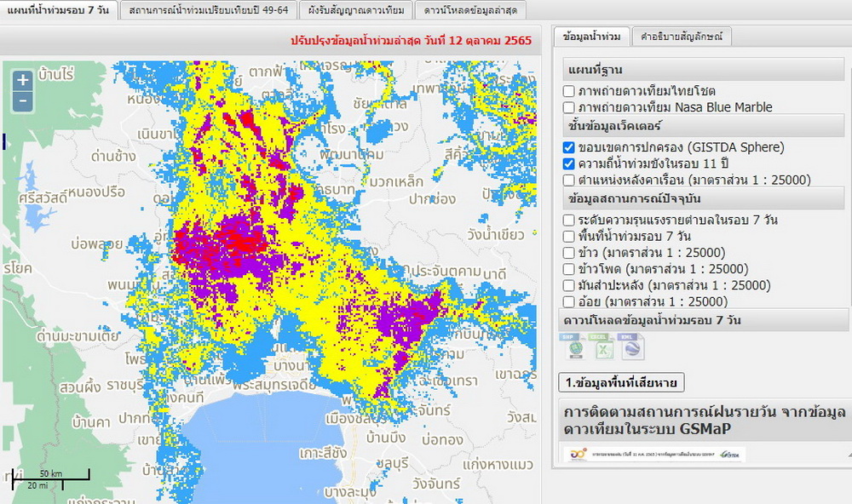Check the Nasa Blue Marble satellite layer

click(x=569, y=107)
